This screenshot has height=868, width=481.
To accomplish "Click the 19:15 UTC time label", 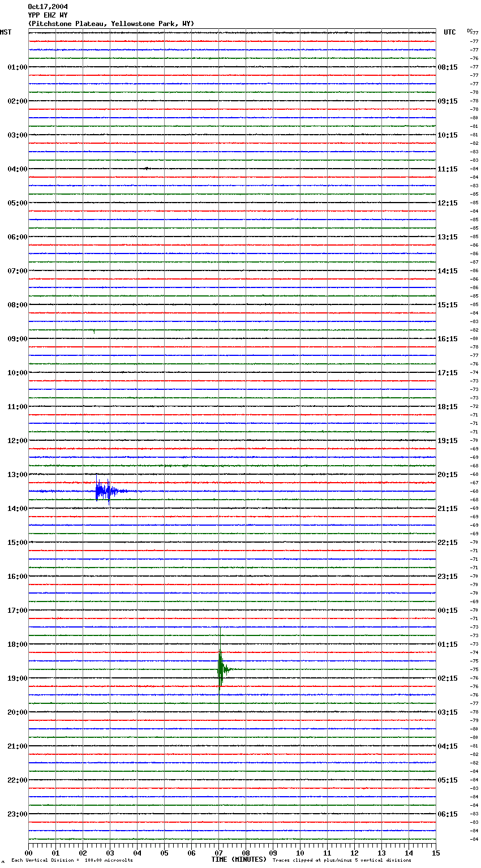I will click(448, 441).
